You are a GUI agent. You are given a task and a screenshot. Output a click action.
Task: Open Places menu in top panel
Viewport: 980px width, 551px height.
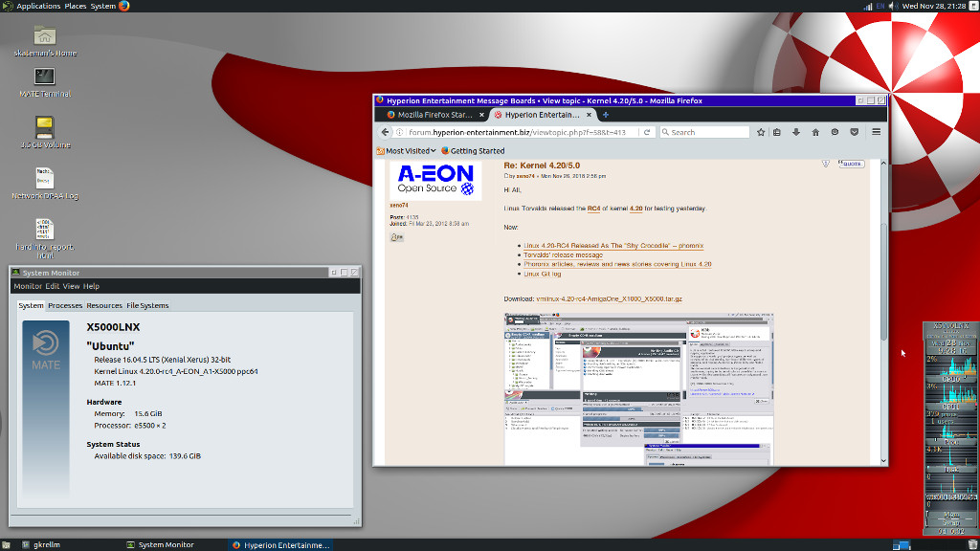coord(76,7)
